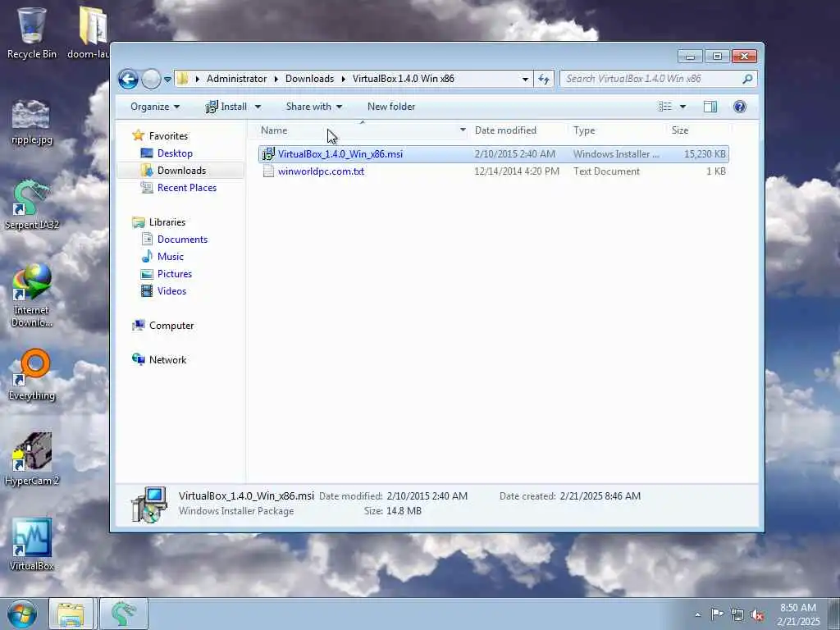The image size is (840, 630).
Task: Launch HyperCam 2 desktop shortcut
Action: pos(32,459)
